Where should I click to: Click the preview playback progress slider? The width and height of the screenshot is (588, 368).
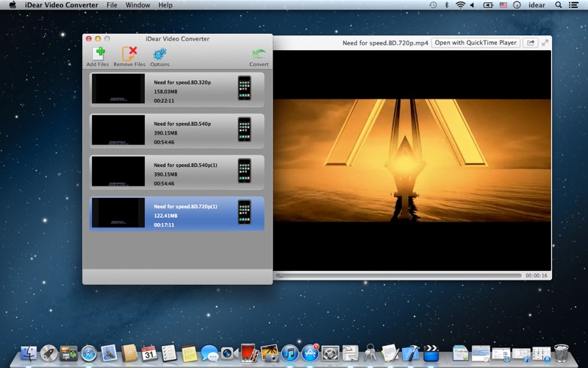pyautogui.click(x=398, y=275)
